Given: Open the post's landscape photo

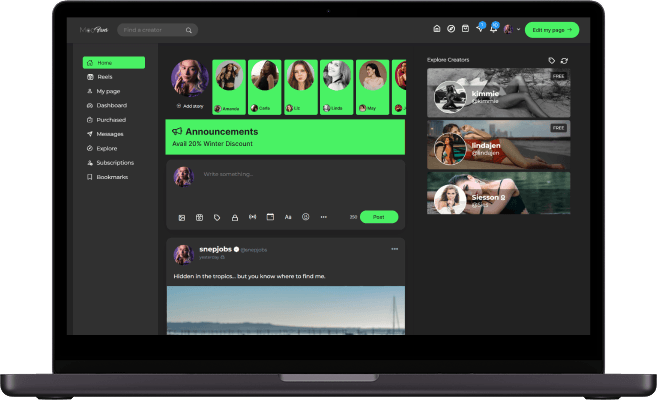Looking at the screenshot, I should pos(286,310).
